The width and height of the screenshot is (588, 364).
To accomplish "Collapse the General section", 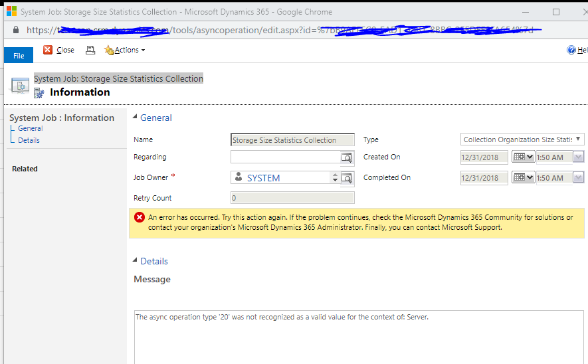I will click(x=135, y=117).
